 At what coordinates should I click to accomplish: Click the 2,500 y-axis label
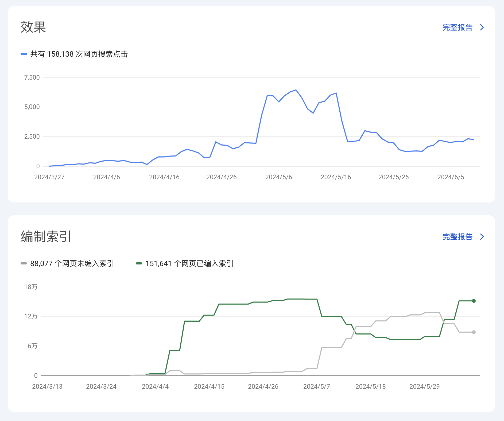(32, 137)
